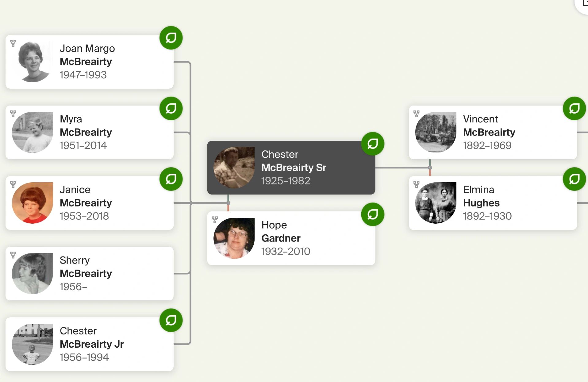Open Sherry McBreairty's profile card
This screenshot has height=382, width=588.
tap(90, 273)
